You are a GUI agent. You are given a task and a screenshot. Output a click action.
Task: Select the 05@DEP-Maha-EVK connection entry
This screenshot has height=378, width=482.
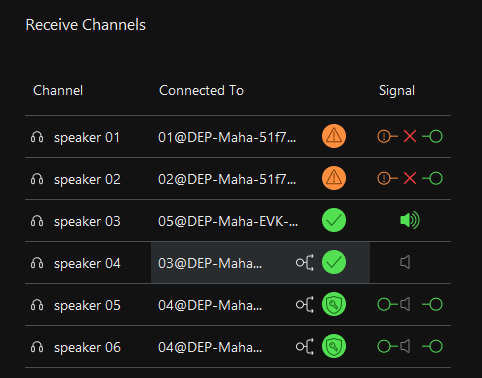228,221
